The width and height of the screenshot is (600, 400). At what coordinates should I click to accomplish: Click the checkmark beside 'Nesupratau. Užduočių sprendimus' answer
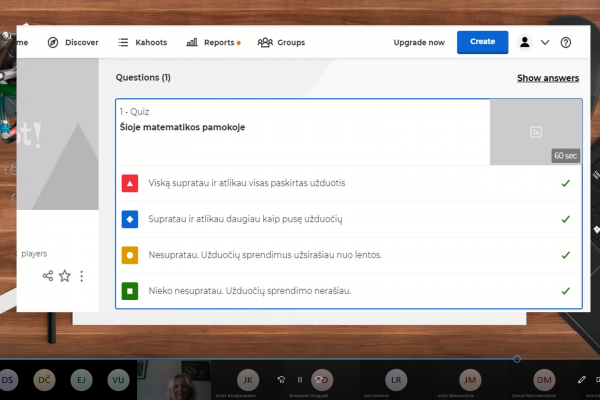566,255
